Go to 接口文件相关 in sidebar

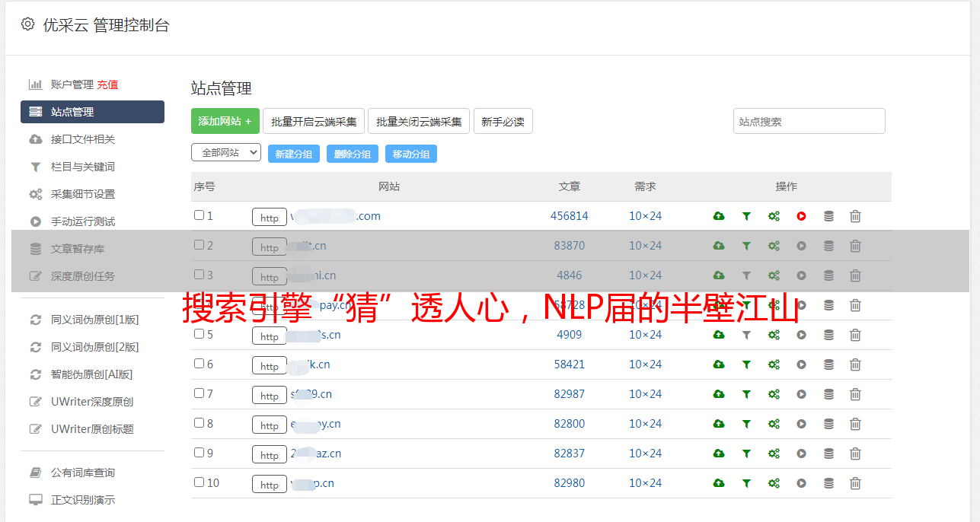[83, 139]
